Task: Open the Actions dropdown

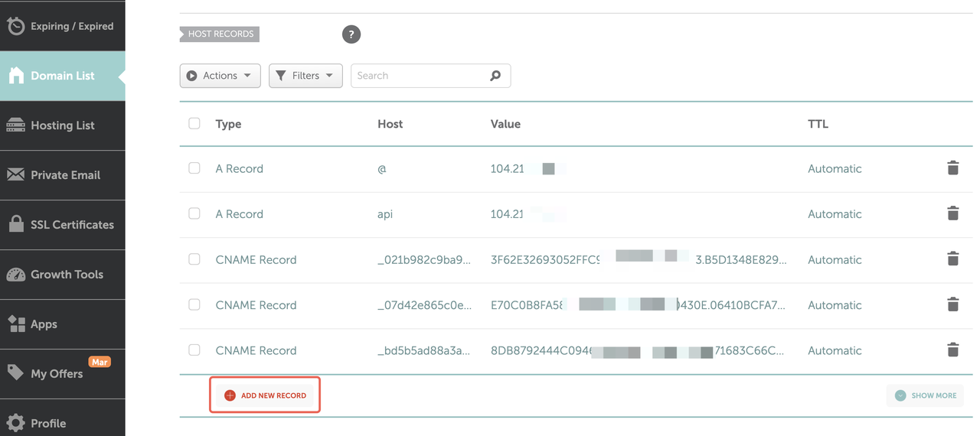Action: click(220, 76)
